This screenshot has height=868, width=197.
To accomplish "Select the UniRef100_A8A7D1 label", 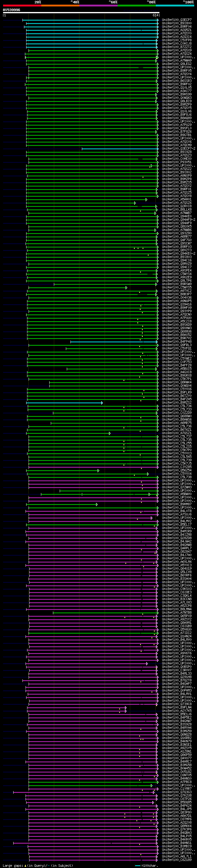I will pyautogui.click(x=177, y=816).
